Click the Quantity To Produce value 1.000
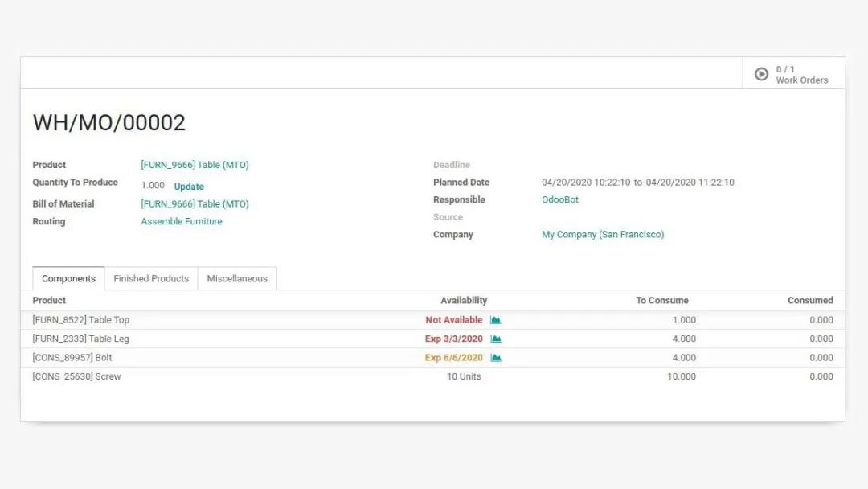Viewport: 868px width, 489px height. (x=153, y=186)
